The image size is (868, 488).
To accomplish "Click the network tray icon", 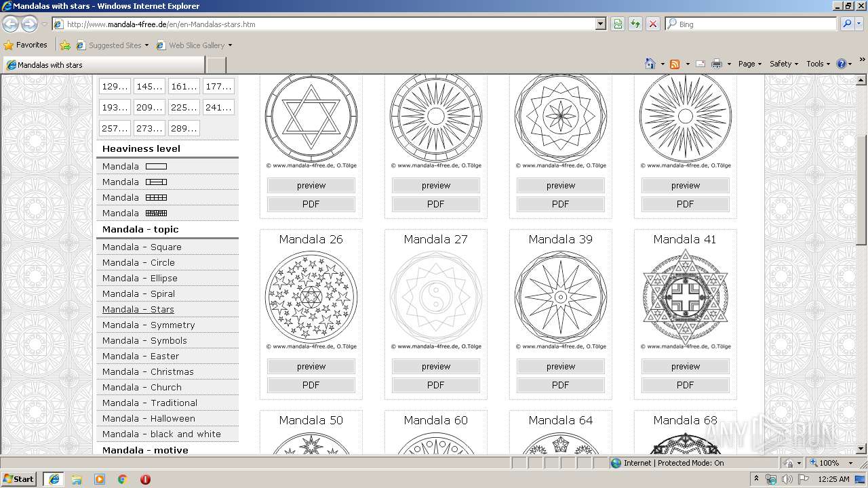I will click(x=772, y=479).
